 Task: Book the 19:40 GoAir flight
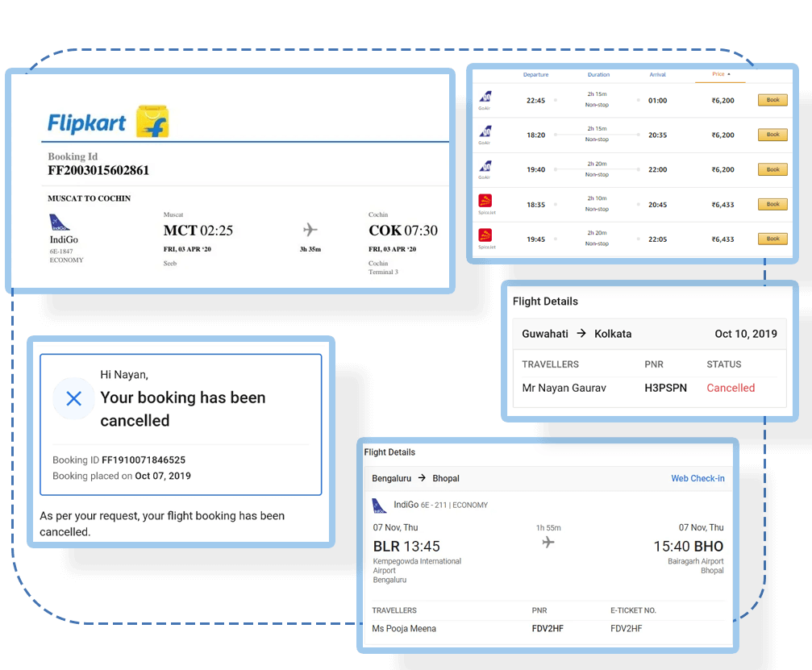click(x=772, y=169)
